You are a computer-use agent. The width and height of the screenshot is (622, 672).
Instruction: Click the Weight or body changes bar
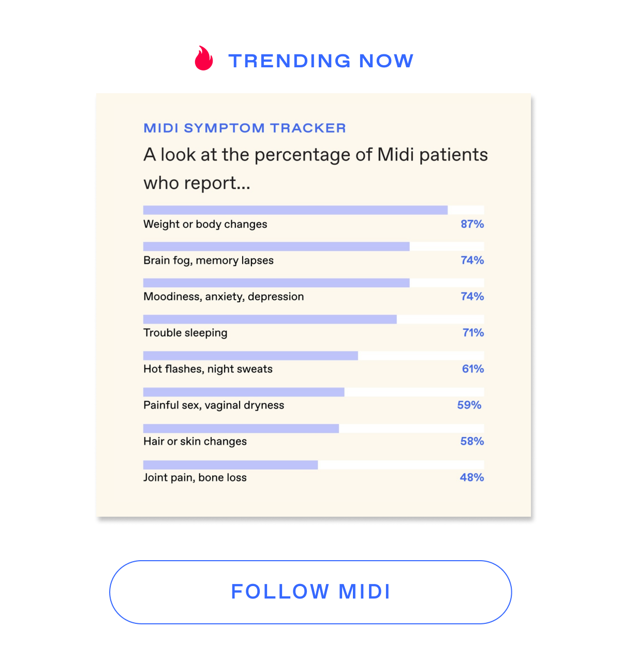click(314, 210)
